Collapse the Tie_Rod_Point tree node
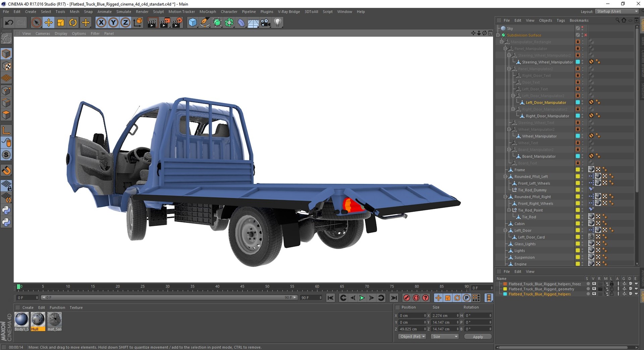 (x=509, y=210)
